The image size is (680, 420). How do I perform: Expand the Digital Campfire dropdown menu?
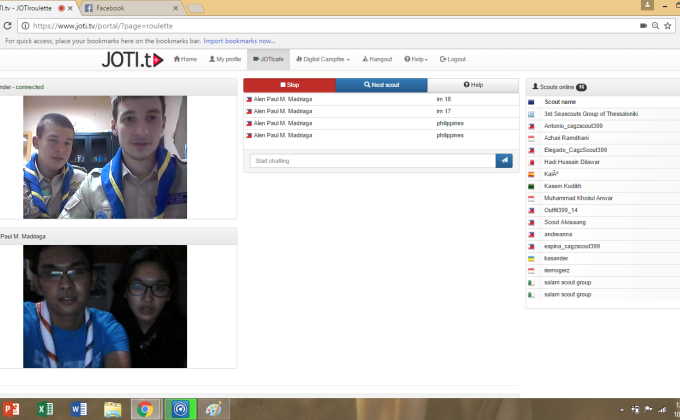coord(326,59)
